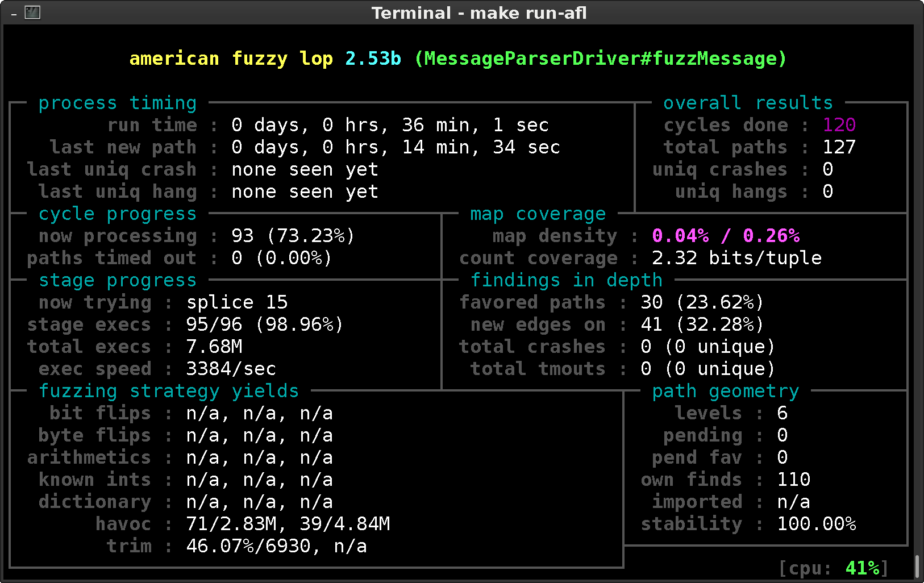Click total paths value '127'
The image size is (924, 583).
coord(839,147)
